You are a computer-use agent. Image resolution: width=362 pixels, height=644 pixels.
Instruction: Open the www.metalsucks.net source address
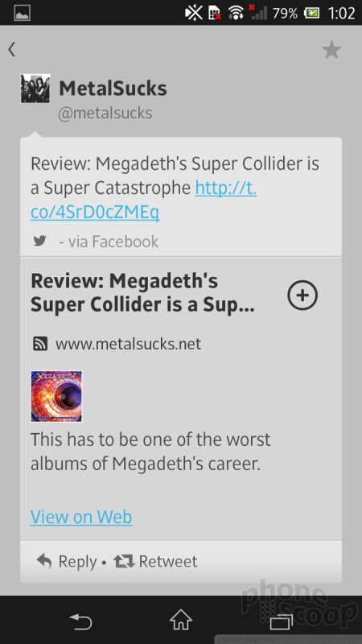tap(129, 344)
